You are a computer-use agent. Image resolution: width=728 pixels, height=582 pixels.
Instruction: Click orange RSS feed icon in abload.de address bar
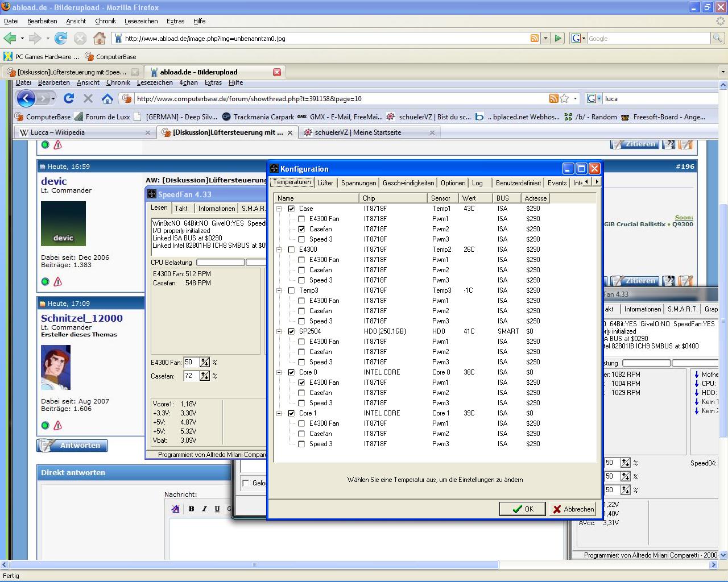[534, 38]
